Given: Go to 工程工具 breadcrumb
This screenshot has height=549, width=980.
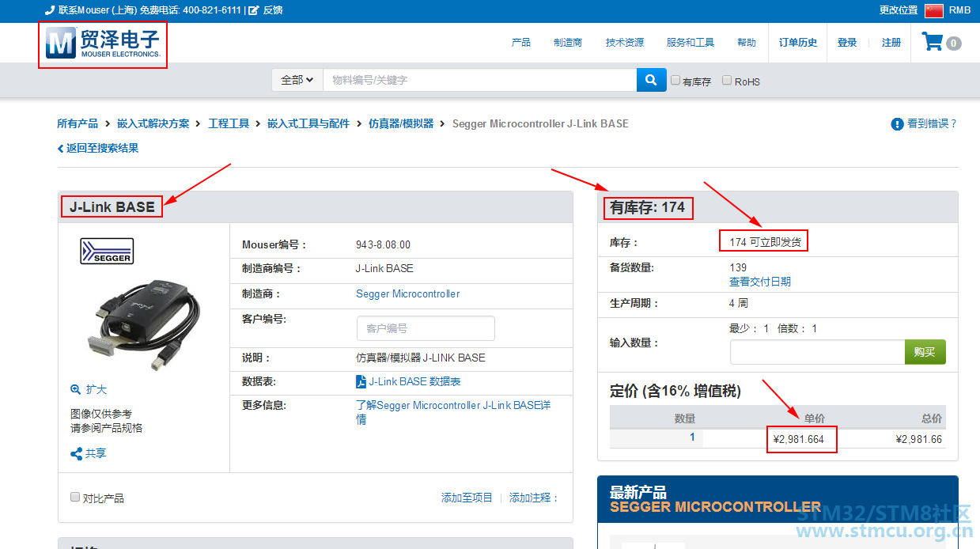Looking at the screenshot, I should point(229,123).
